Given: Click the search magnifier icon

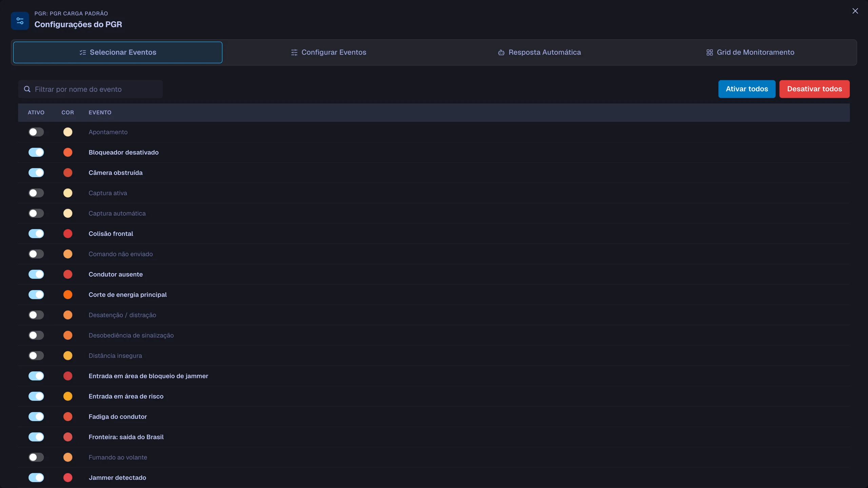Looking at the screenshot, I should [27, 89].
